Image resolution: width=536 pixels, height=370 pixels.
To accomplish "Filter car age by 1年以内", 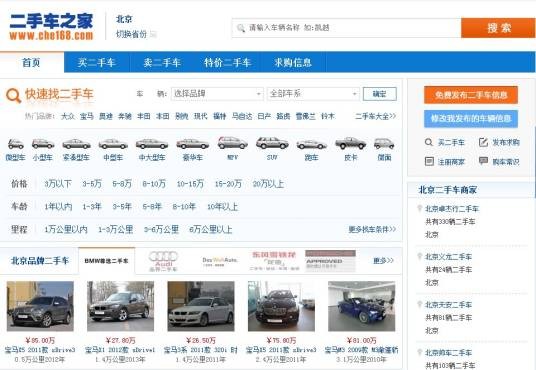I will click(58, 207).
